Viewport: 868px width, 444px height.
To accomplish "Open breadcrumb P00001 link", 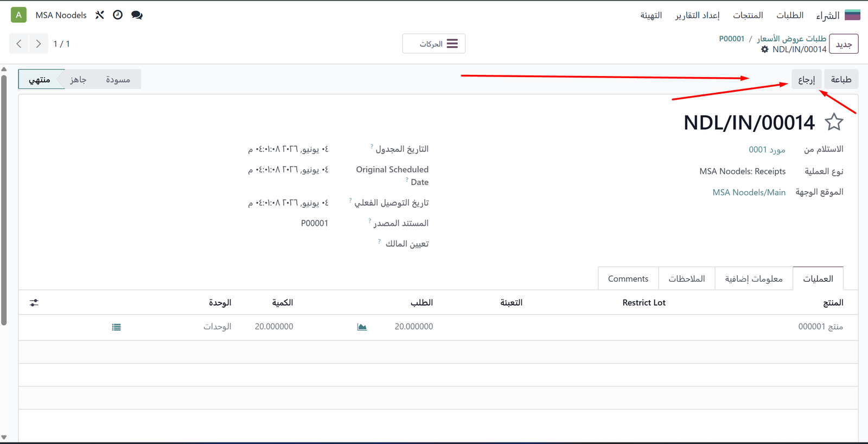I will (x=731, y=39).
